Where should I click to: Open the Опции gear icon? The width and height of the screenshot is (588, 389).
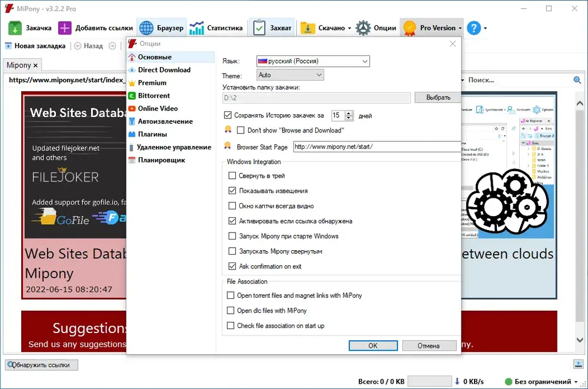pos(363,28)
